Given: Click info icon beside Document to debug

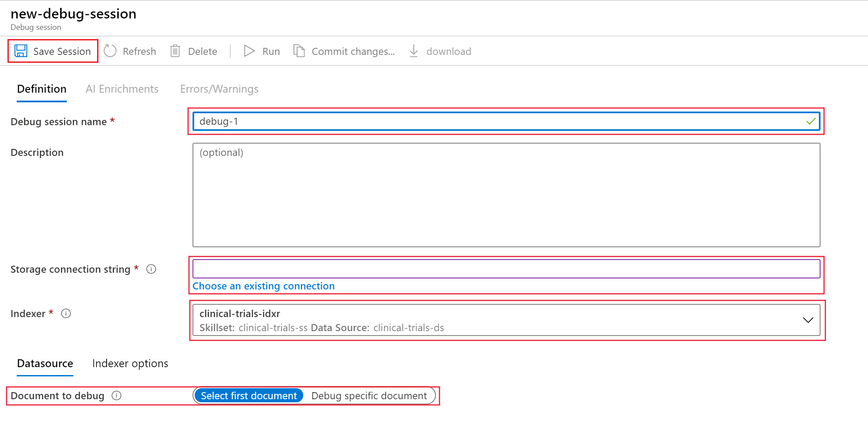Looking at the screenshot, I should click(x=116, y=396).
